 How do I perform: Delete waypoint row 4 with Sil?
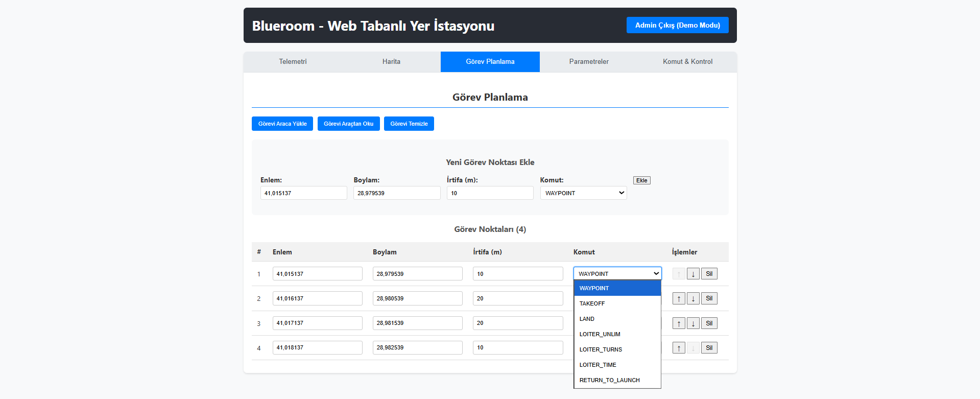pyautogui.click(x=709, y=348)
